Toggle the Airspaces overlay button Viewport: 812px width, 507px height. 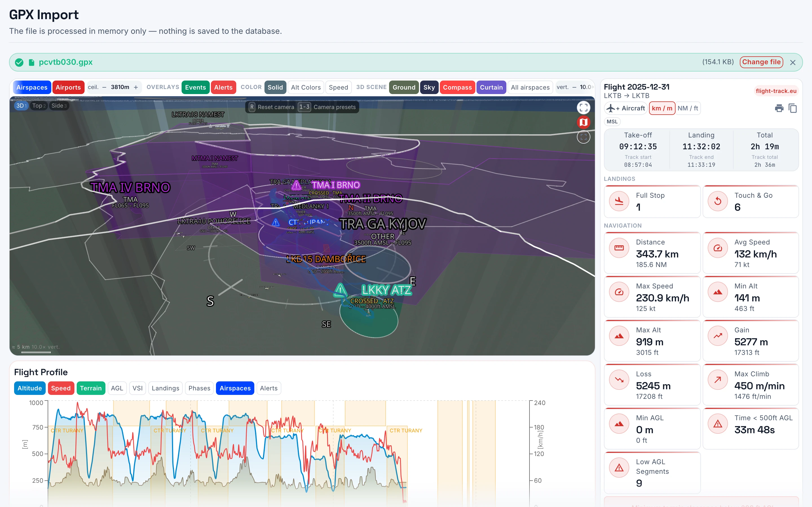pyautogui.click(x=32, y=87)
